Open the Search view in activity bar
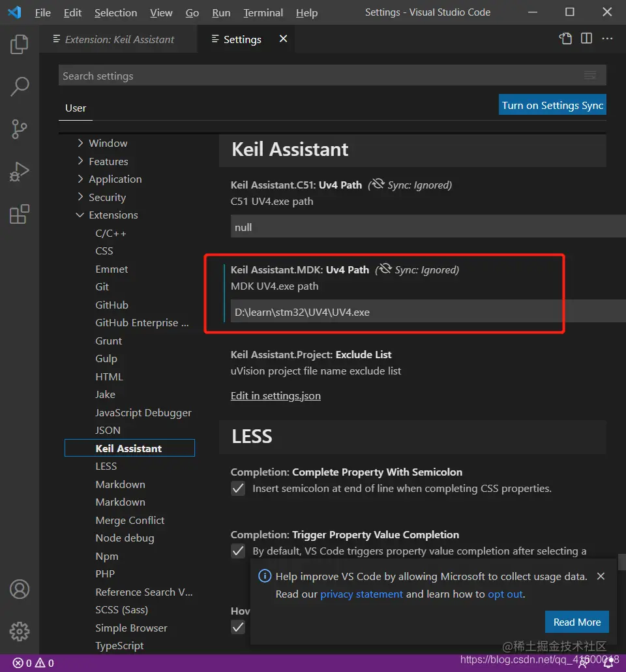Viewport: 626px width, 672px height. coord(20,87)
